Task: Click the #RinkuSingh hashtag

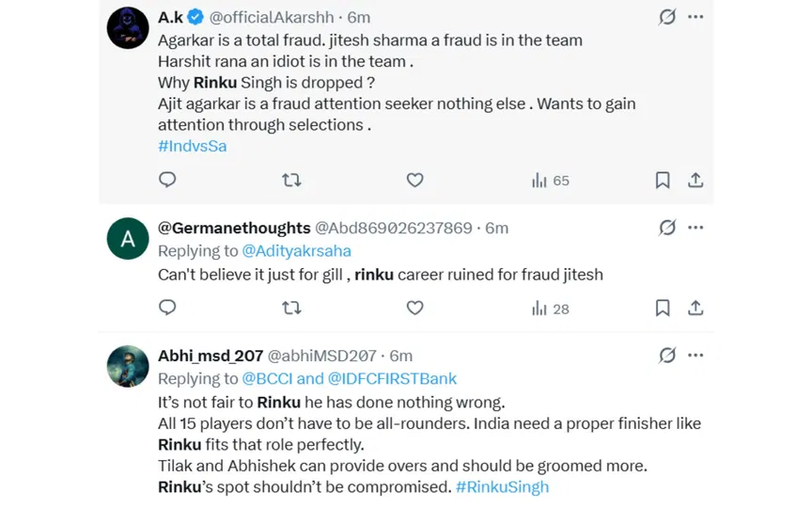Action: 502,486
